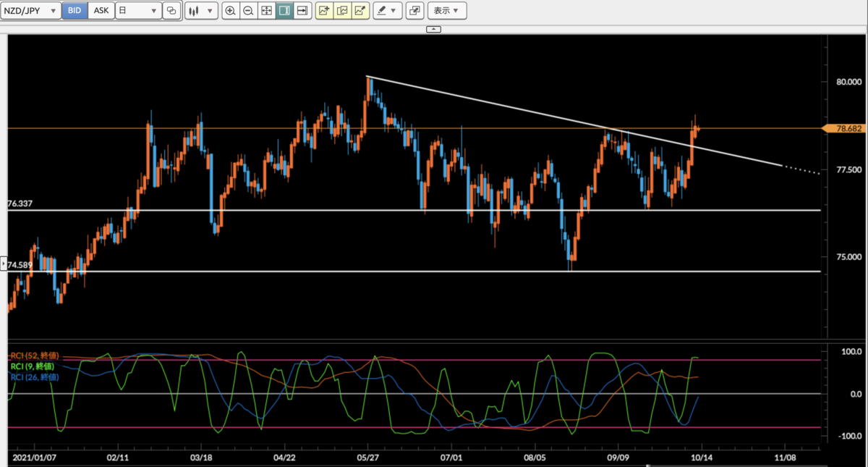The image size is (868, 467).
Task: Click the add indicator chart icon
Action: coord(324,11)
